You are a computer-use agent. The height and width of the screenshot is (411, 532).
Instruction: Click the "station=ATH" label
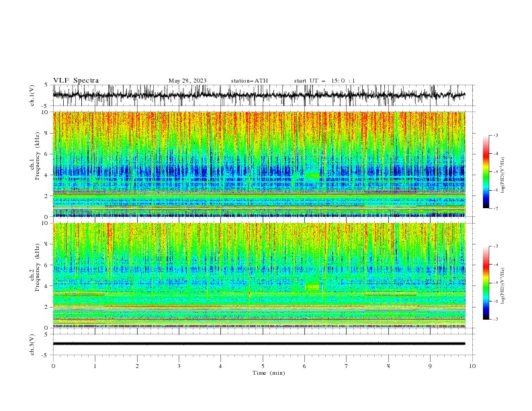pos(249,81)
